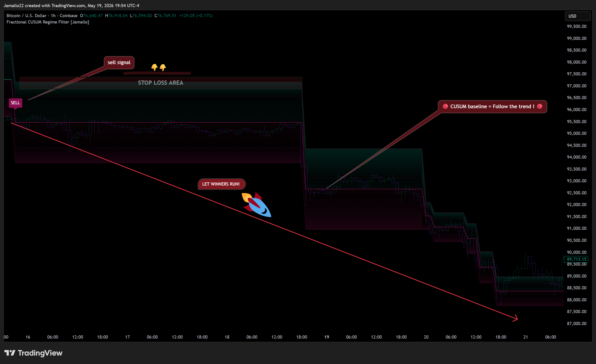Click the closing price value C76,769.51

point(165,16)
